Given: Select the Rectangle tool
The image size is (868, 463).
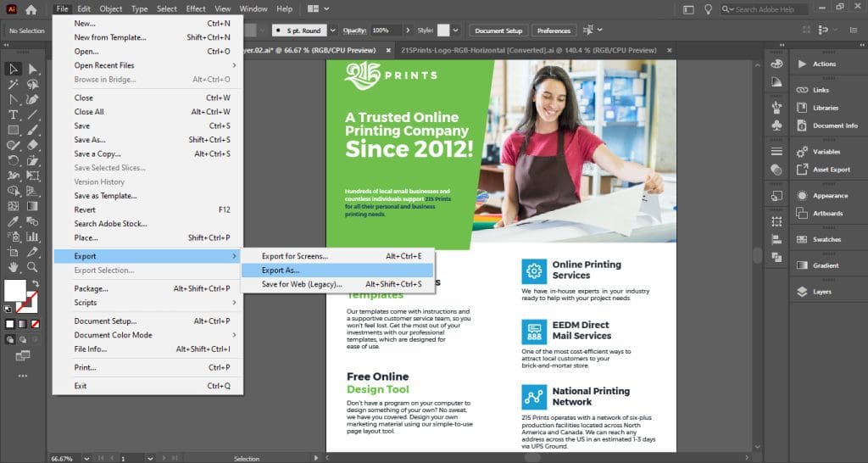Looking at the screenshot, I should tap(14, 130).
